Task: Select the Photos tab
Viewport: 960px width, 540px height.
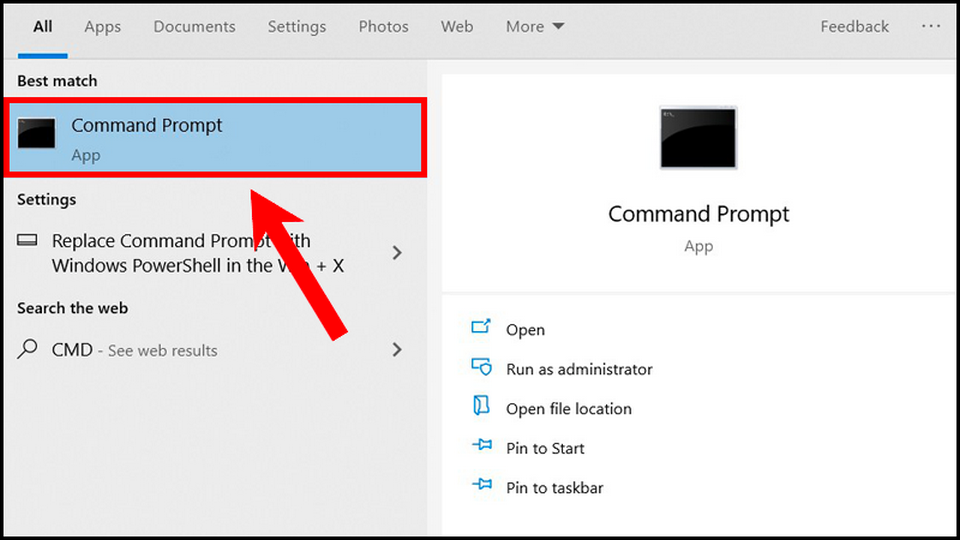Action: coord(383,27)
